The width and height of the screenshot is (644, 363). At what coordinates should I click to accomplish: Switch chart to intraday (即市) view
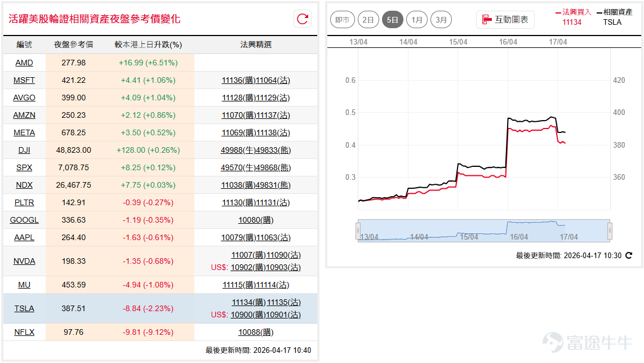coord(342,20)
